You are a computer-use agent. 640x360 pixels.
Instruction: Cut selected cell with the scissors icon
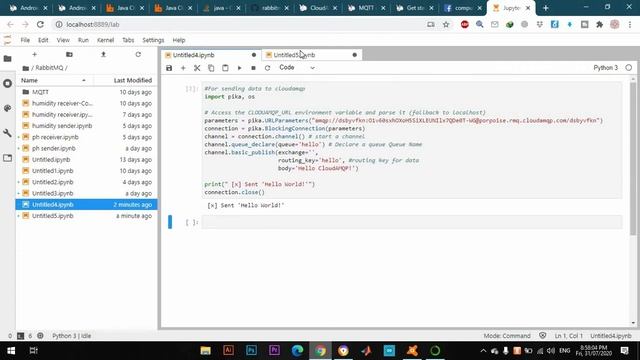(x=197, y=68)
